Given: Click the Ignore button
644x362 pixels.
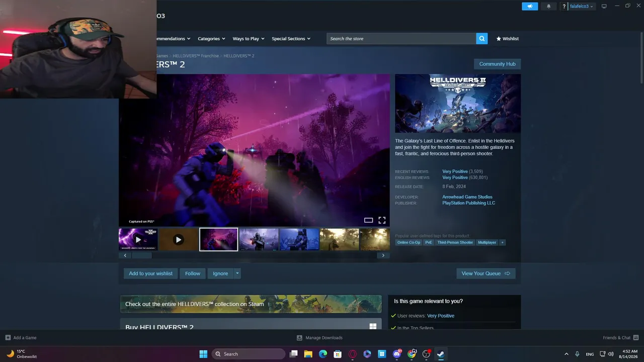Looking at the screenshot, I should click(x=220, y=274).
